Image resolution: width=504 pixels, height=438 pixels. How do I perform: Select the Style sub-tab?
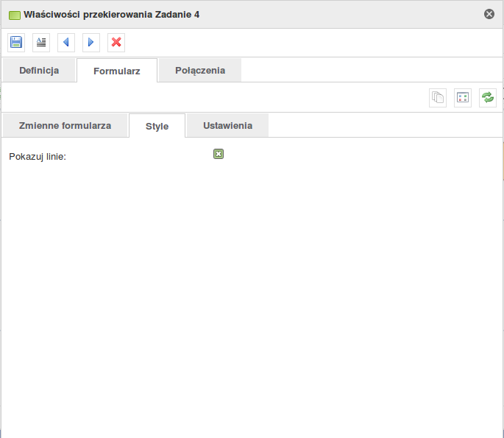(x=157, y=126)
